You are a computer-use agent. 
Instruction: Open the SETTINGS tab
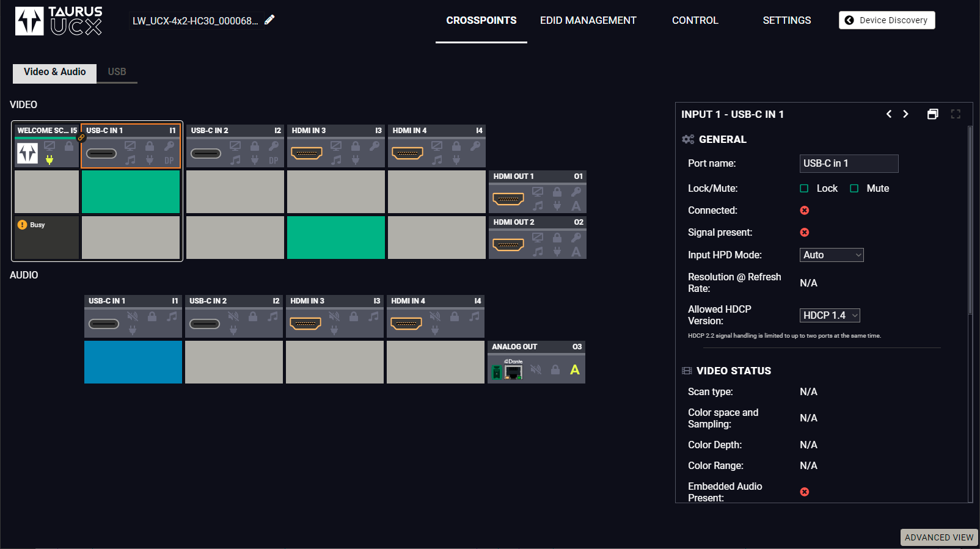(x=787, y=21)
